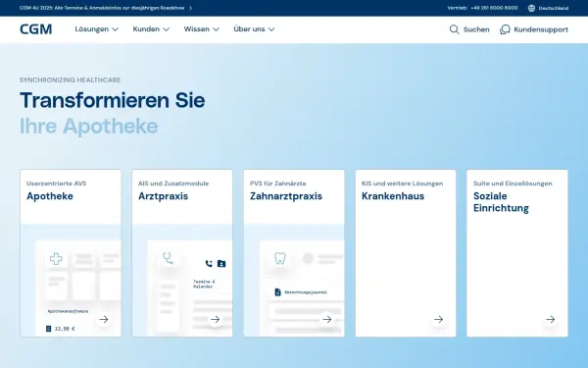Image resolution: width=588 pixels, height=368 pixels.
Task: Open the Über uns menu
Action: coord(254,28)
